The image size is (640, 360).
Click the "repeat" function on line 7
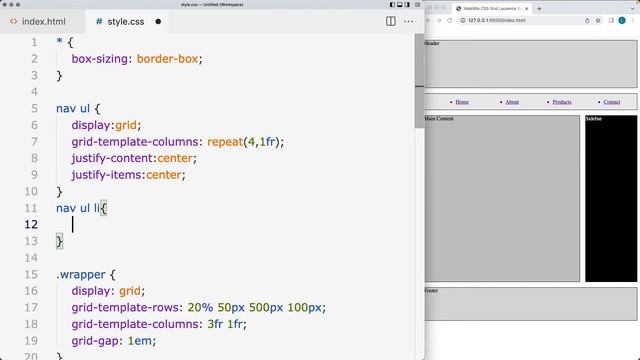pos(225,142)
